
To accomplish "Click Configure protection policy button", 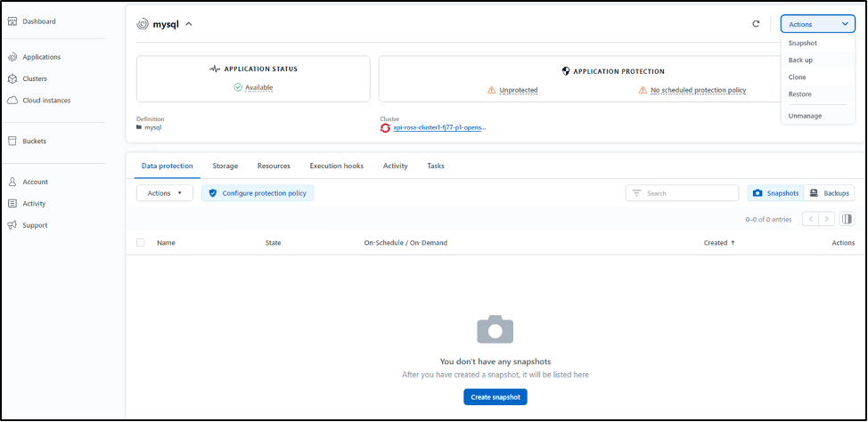I will click(258, 193).
